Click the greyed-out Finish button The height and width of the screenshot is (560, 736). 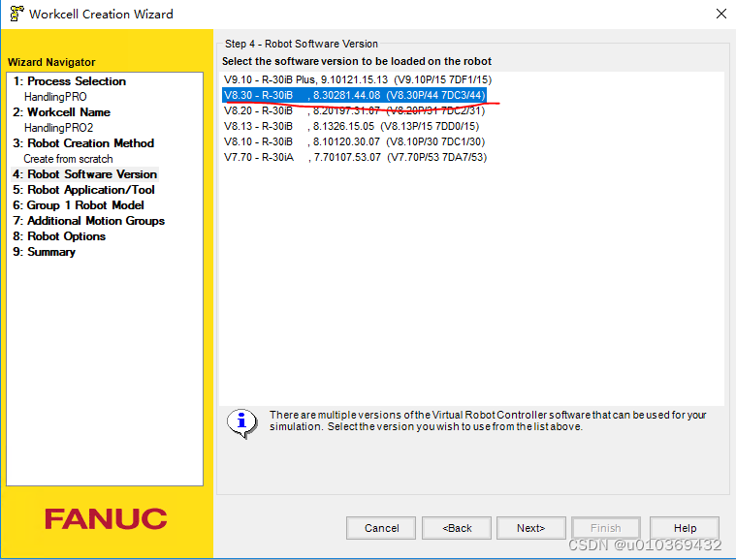pos(606,528)
